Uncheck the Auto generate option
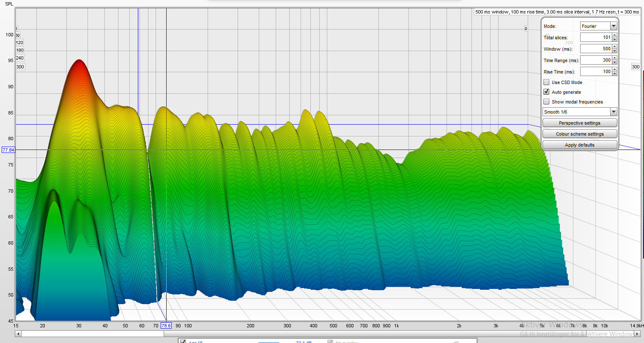Screen dimensions: 644x343 (x=546, y=92)
